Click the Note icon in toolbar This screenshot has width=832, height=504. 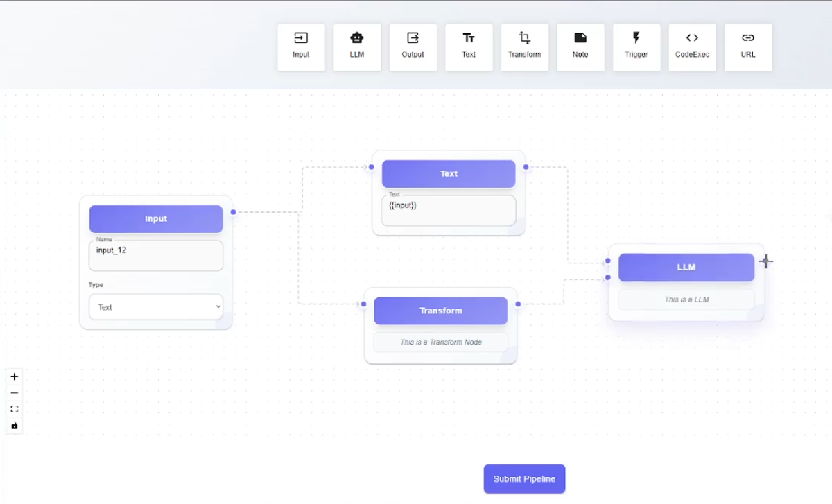point(580,38)
